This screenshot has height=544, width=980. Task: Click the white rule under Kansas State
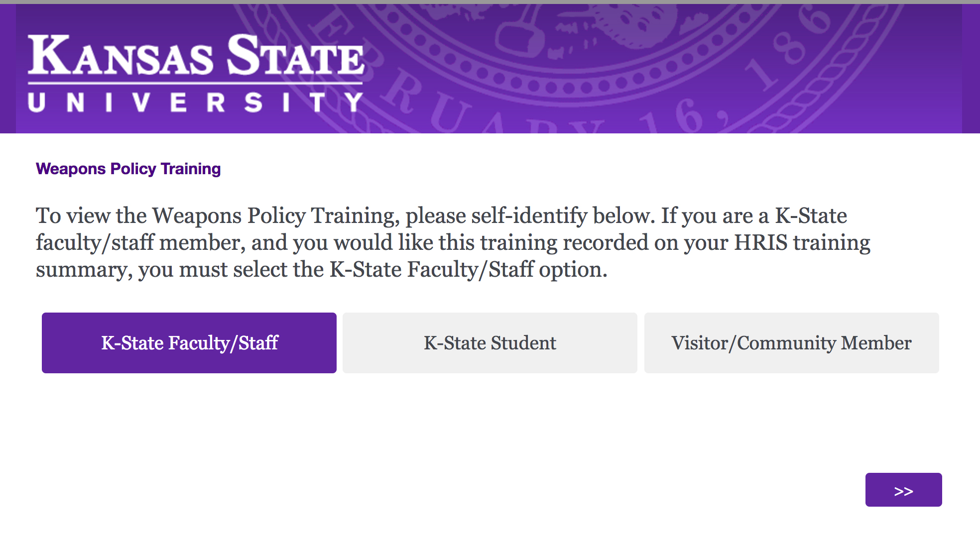tap(196, 82)
